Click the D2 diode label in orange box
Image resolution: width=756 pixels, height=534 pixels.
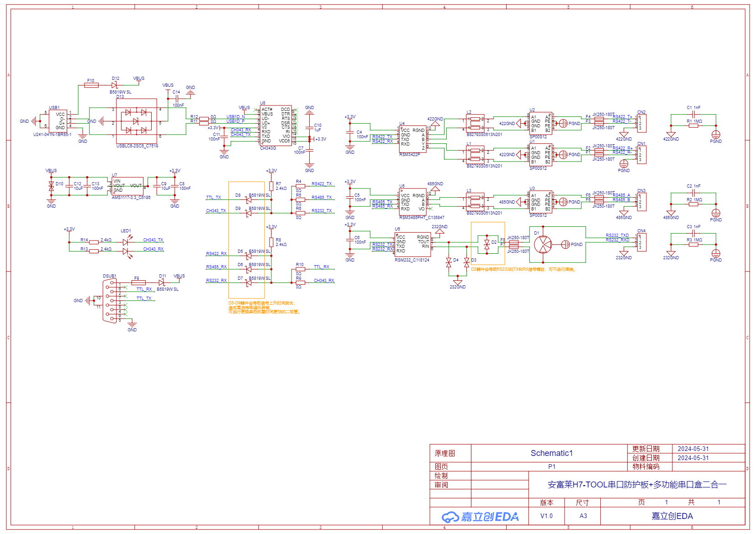pos(494,242)
